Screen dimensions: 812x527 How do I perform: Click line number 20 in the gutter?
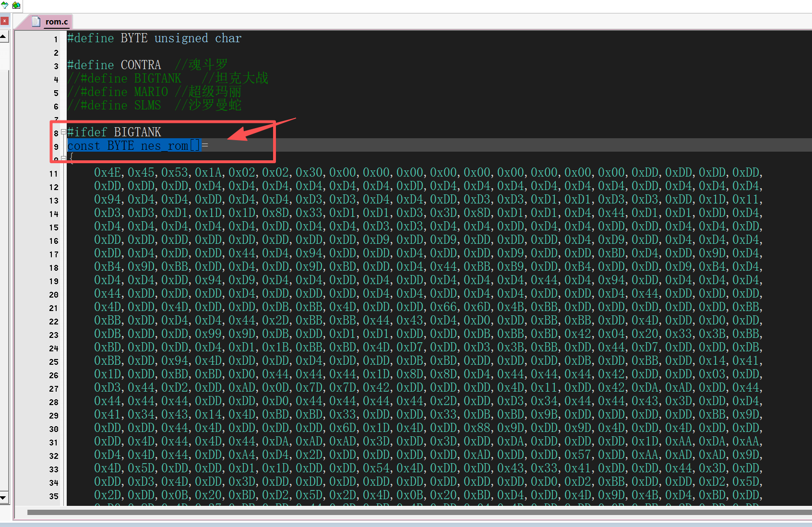(53, 295)
